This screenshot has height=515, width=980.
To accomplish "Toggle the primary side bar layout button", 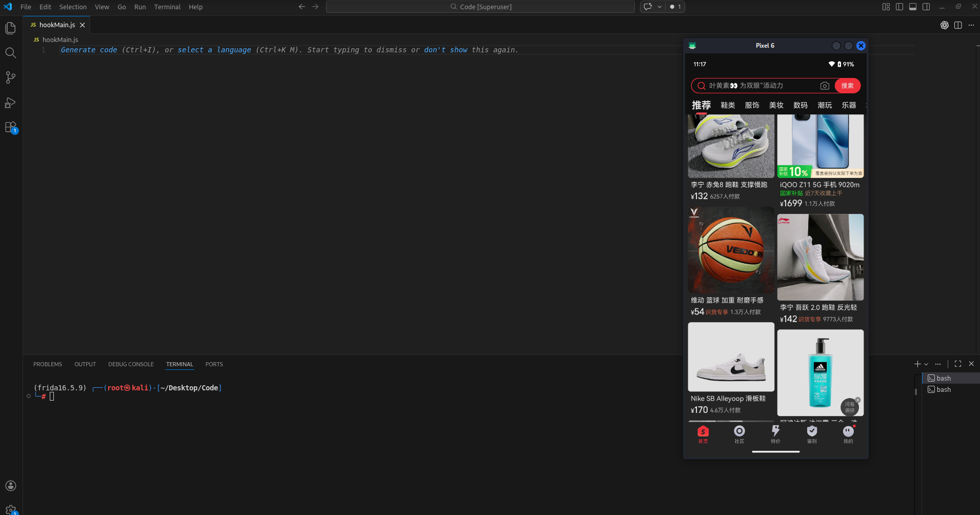I will tap(899, 7).
